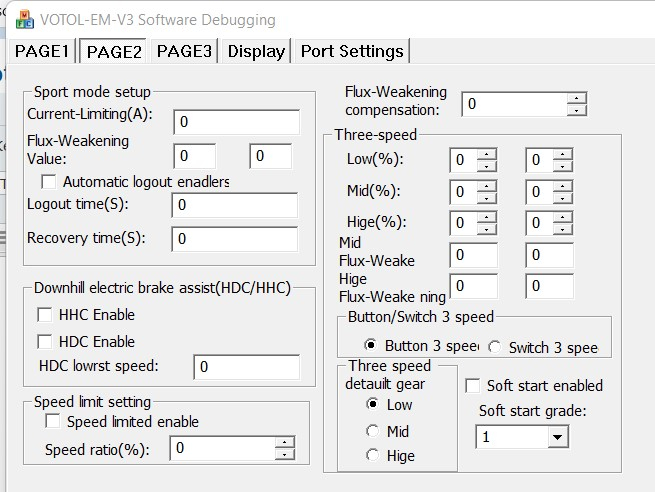
Task: Select Hige as default gear
Action: point(373,456)
